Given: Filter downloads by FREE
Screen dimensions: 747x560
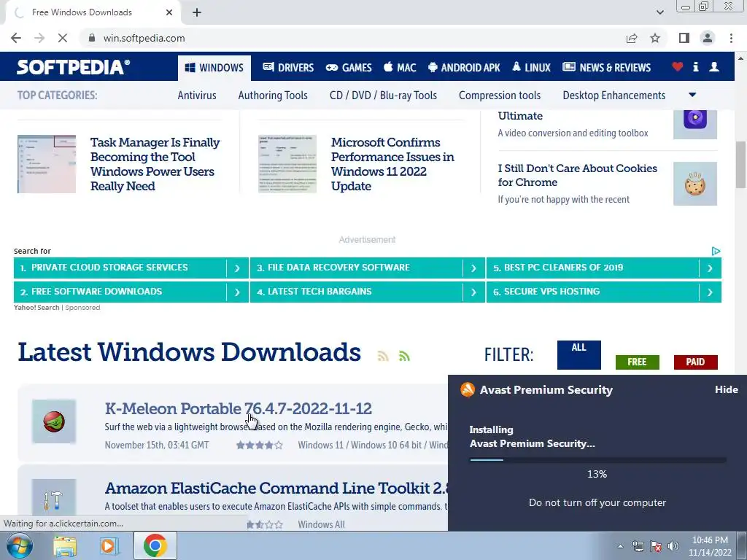Looking at the screenshot, I should tap(637, 362).
